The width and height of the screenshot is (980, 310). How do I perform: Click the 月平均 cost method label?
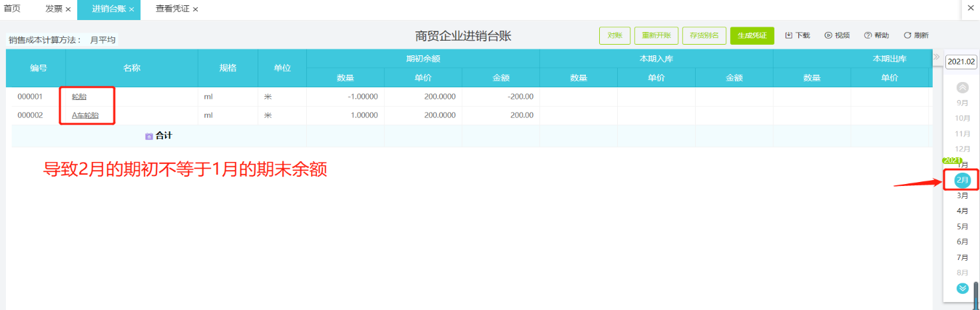click(103, 40)
